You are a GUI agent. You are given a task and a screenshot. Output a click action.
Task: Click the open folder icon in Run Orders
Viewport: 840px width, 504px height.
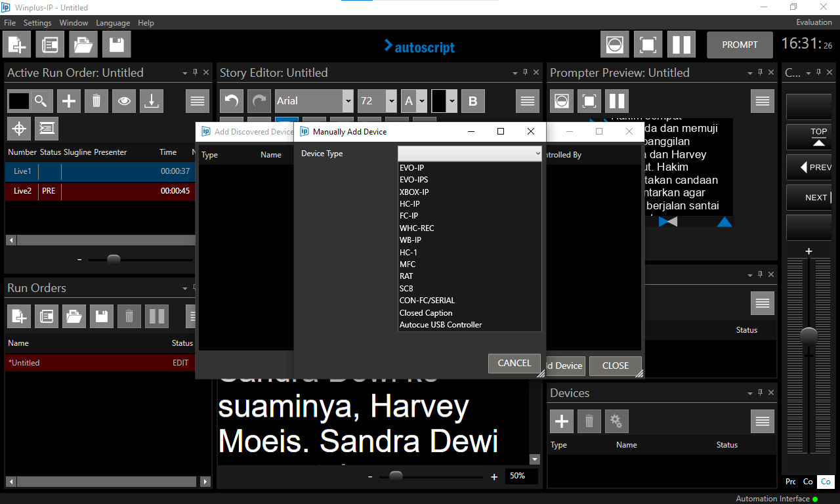74,316
